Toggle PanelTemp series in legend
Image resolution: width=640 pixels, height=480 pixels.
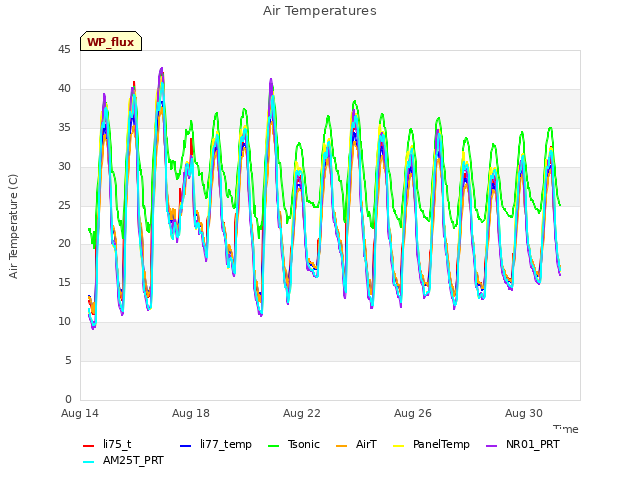(431, 444)
